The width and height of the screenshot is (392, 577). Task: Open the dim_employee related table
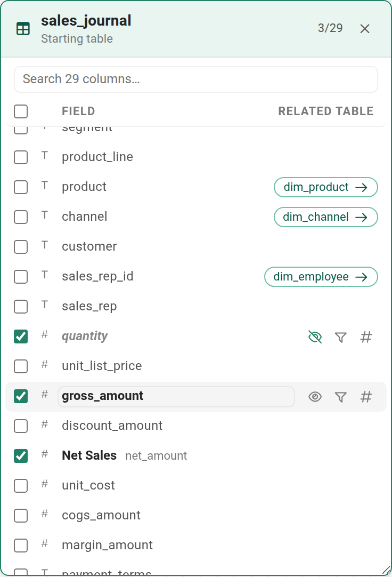point(321,277)
